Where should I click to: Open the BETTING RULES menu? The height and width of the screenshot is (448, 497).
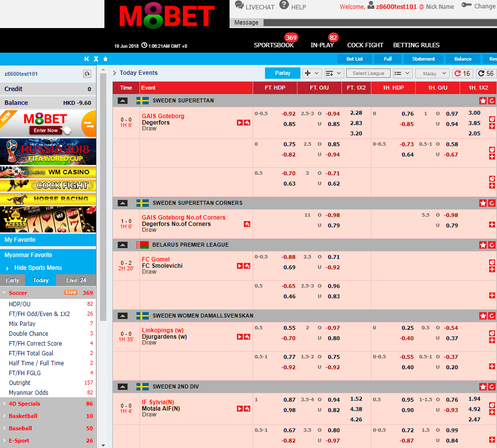tap(416, 45)
